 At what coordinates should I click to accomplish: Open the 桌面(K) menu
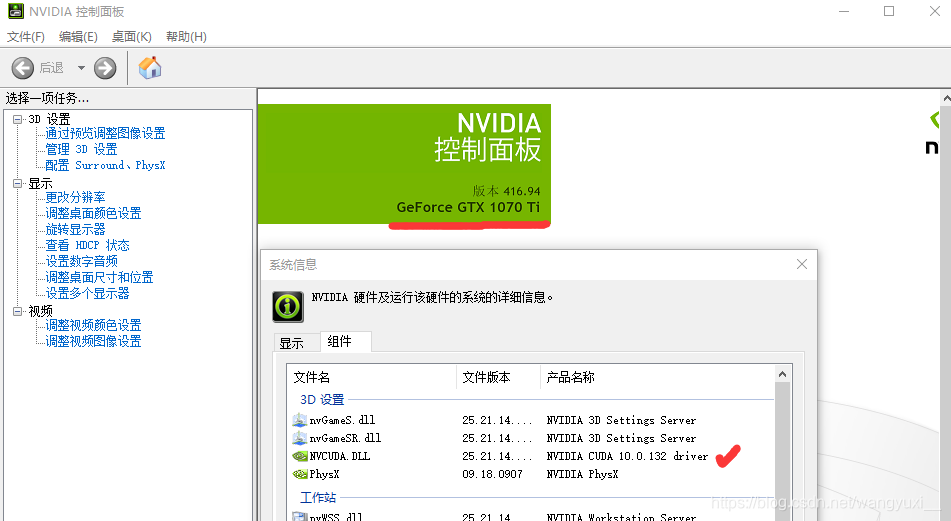132,37
